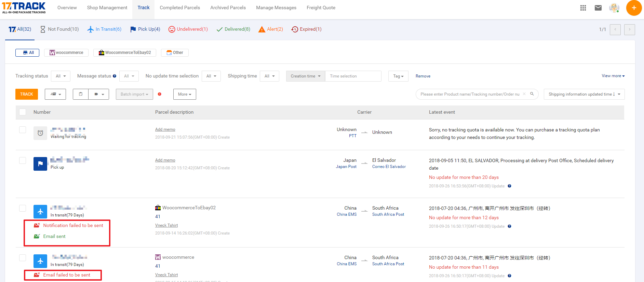This screenshot has width=644, height=282.
Task: Click Add memo for Waiting for tracking row
Action: click(x=165, y=129)
